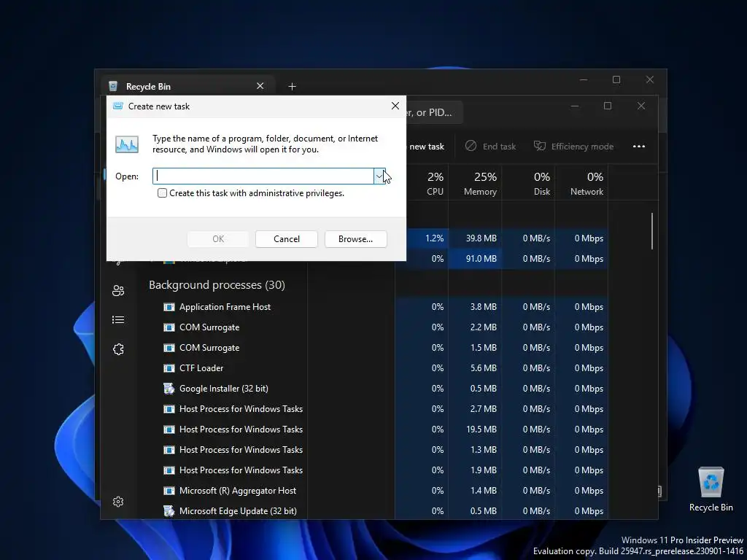Add a new tab in File Explorer

click(x=292, y=86)
